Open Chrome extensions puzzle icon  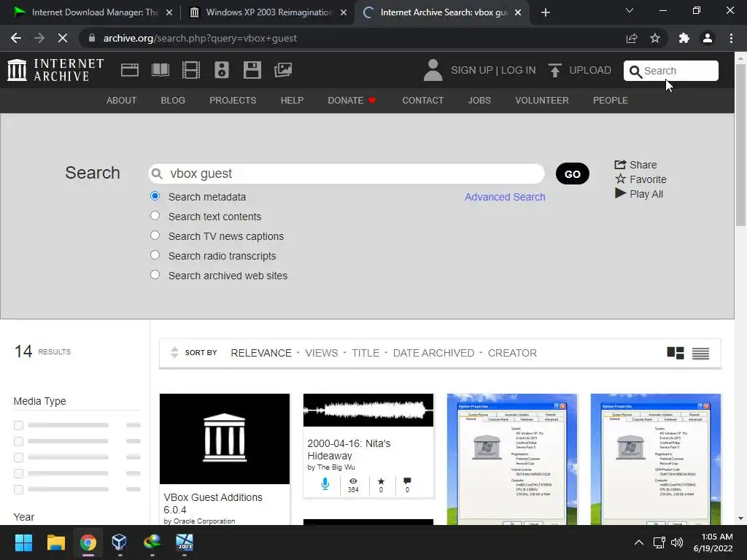click(684, 38)
